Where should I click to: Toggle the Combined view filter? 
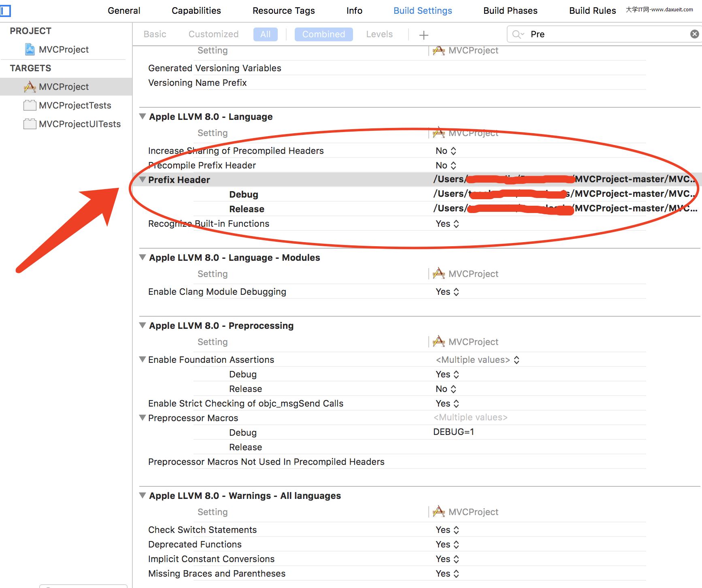pyautogui.click(x=323, y=34)
